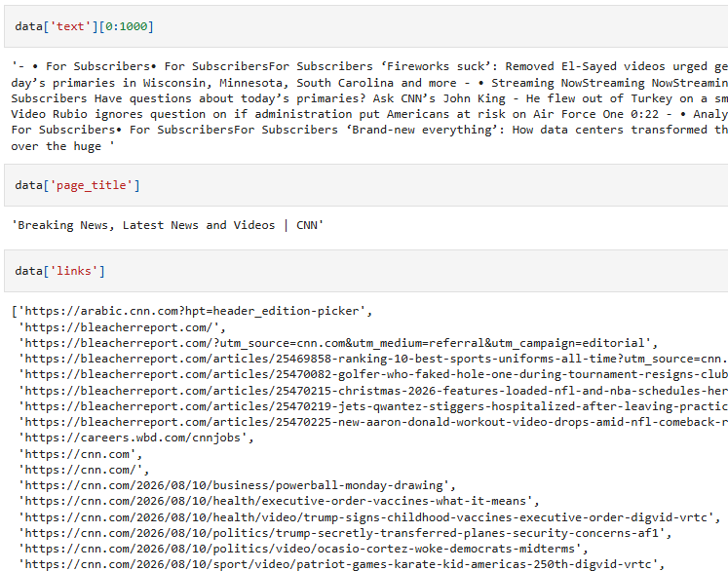Click the powerball-monday-drawing URL
This screenshot has width=728, height=571.
237,485
